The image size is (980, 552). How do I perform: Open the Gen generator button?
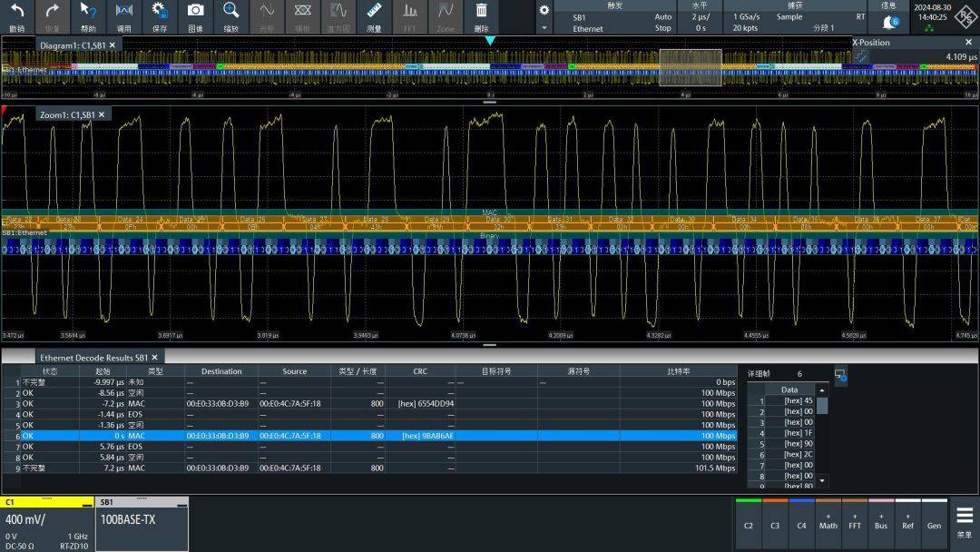[934, 523]
